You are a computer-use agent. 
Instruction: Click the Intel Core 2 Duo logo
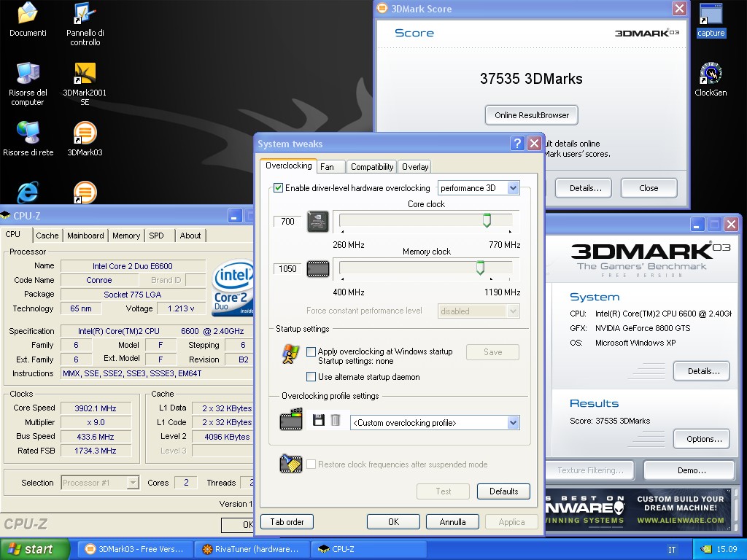(233, 287)
